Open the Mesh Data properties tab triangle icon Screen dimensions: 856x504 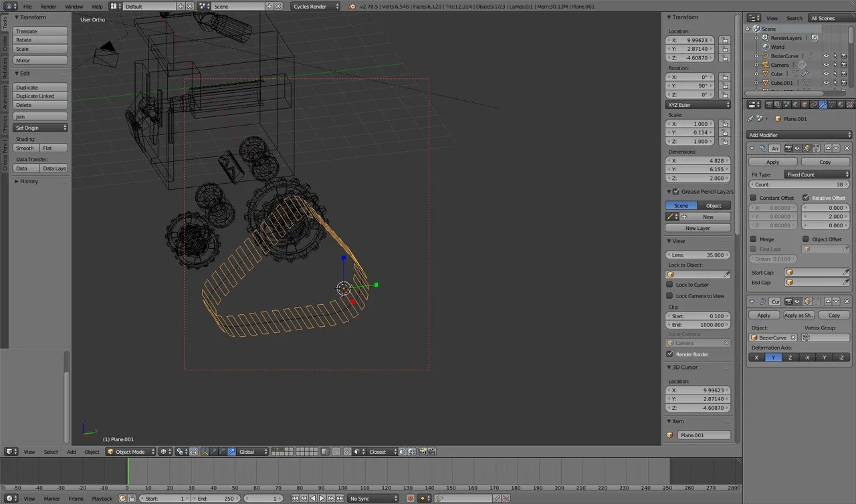point(832,104)
